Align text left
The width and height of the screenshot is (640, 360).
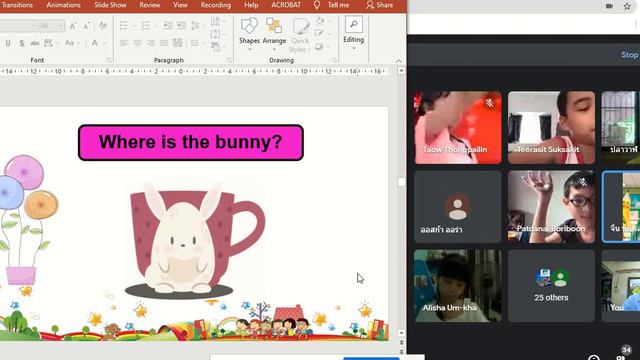[124, 43]
